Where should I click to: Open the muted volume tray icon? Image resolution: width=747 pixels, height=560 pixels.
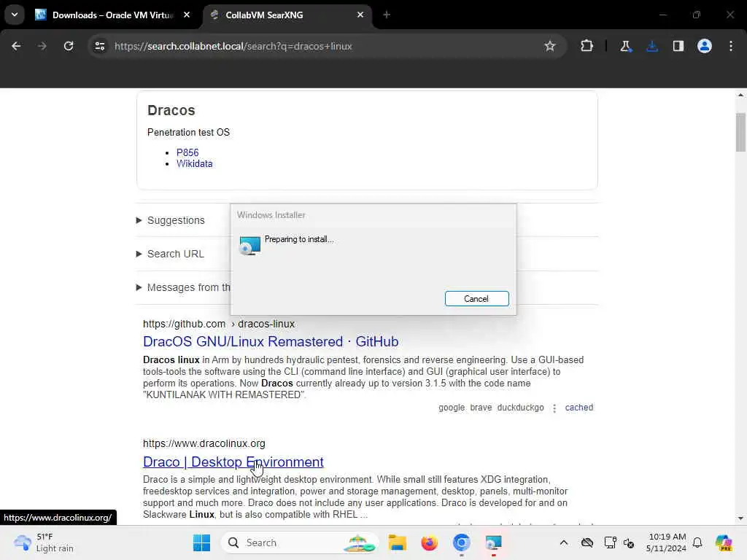(629, 542)
